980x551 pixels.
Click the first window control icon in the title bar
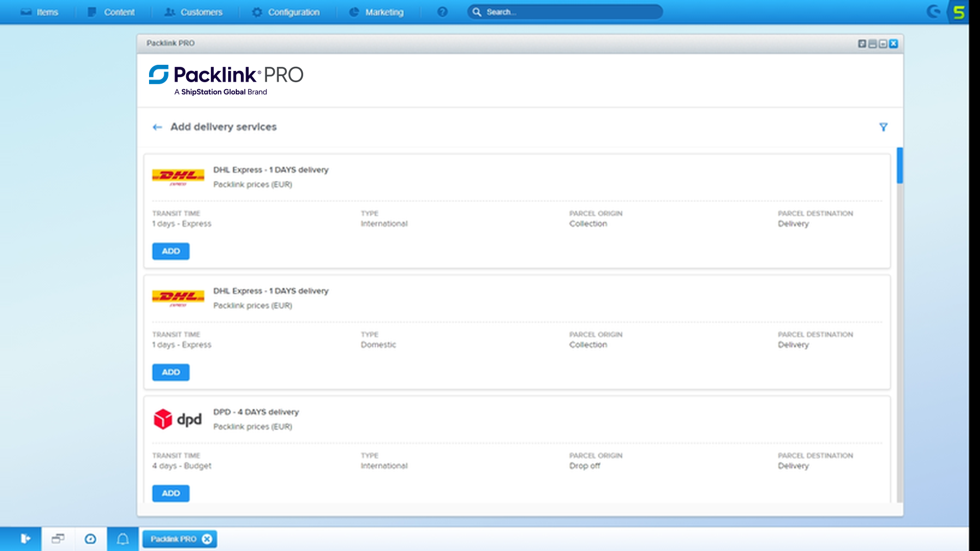pyautogui.click(x=862, y=44)
